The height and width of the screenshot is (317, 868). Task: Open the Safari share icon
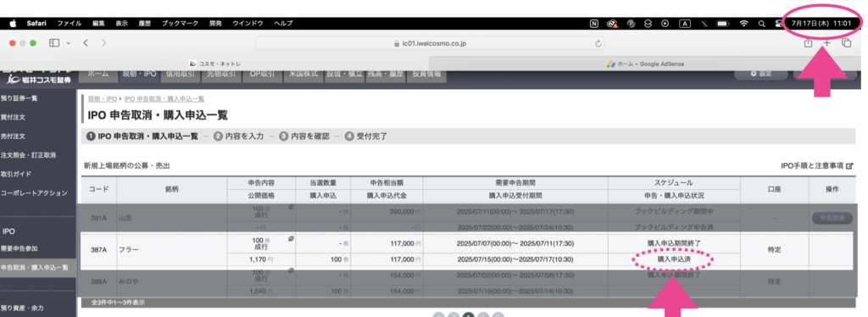[808, 43]
